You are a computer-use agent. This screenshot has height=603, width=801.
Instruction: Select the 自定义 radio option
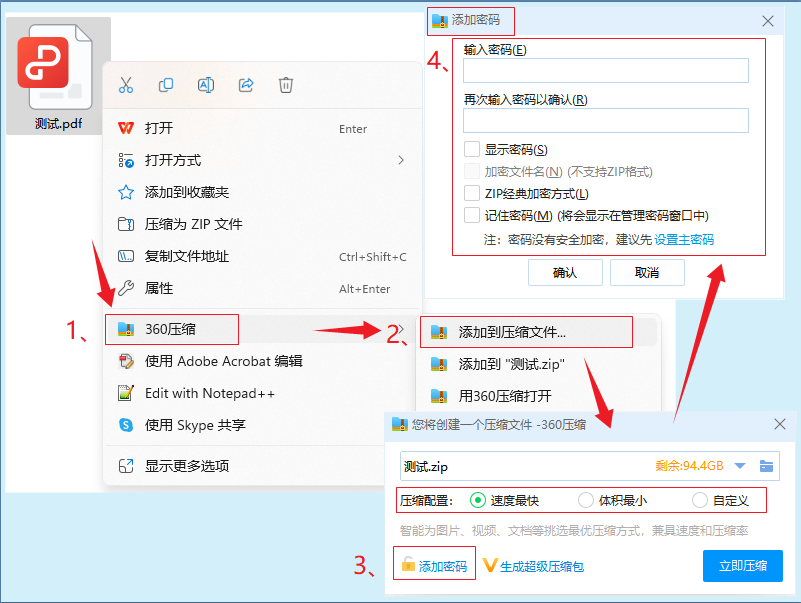(x=700, y=500)
